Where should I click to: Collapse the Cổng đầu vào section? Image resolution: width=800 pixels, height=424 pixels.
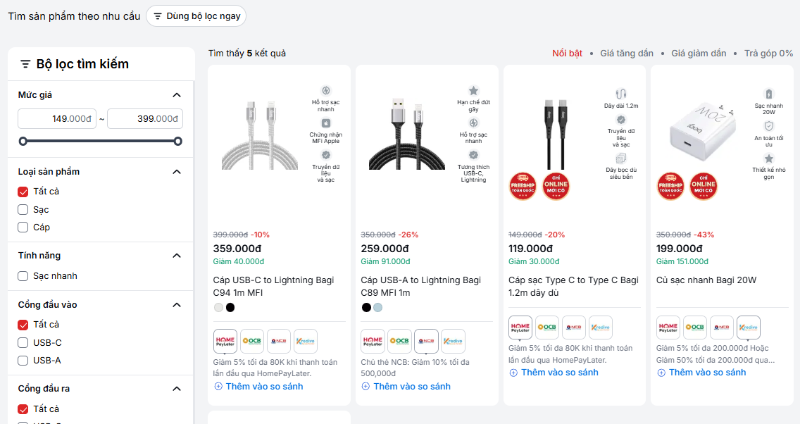pyautogui.click(x=177, y=304)
